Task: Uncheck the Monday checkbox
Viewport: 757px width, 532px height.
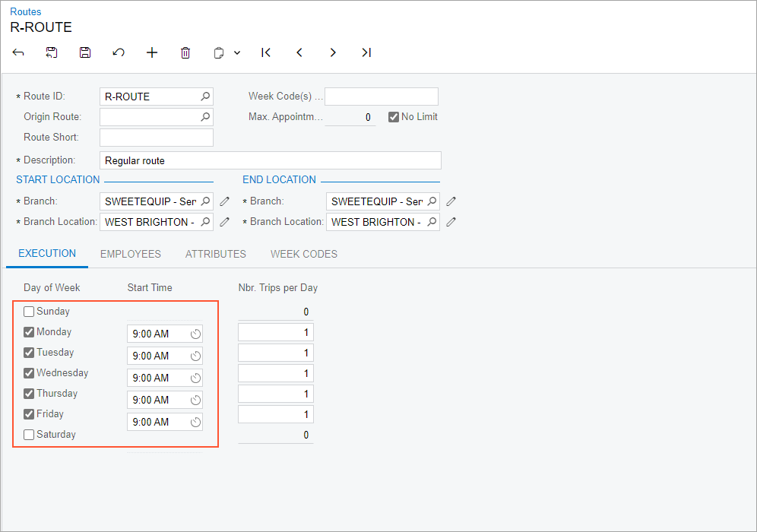Action: pyautogui.click(x=29, y=332)
